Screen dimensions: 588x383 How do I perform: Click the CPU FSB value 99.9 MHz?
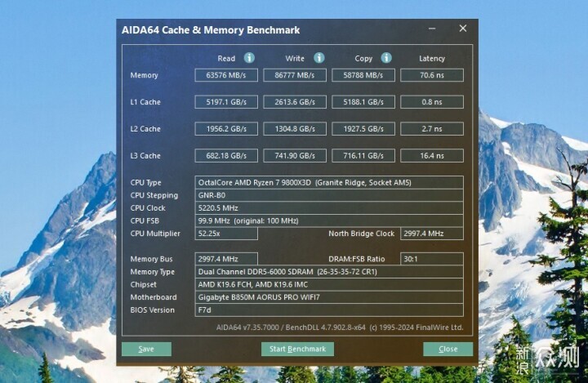(329, 220)
